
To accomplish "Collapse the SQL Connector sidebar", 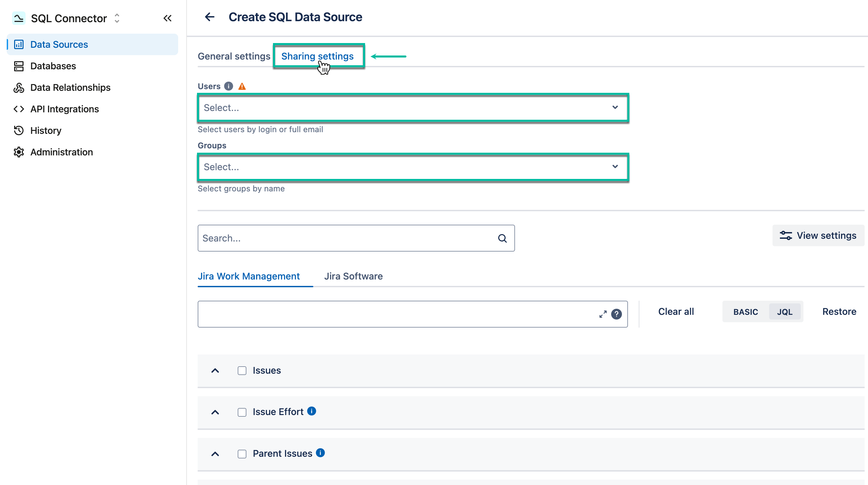I will pyautogui.click(x=167, y=18).
